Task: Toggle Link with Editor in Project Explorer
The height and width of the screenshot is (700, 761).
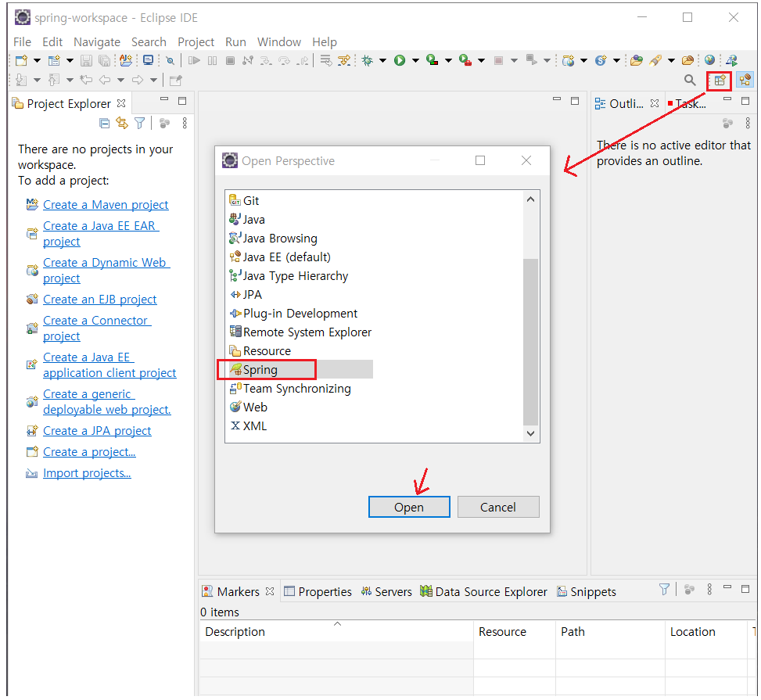Action: (x=122, y=124)
